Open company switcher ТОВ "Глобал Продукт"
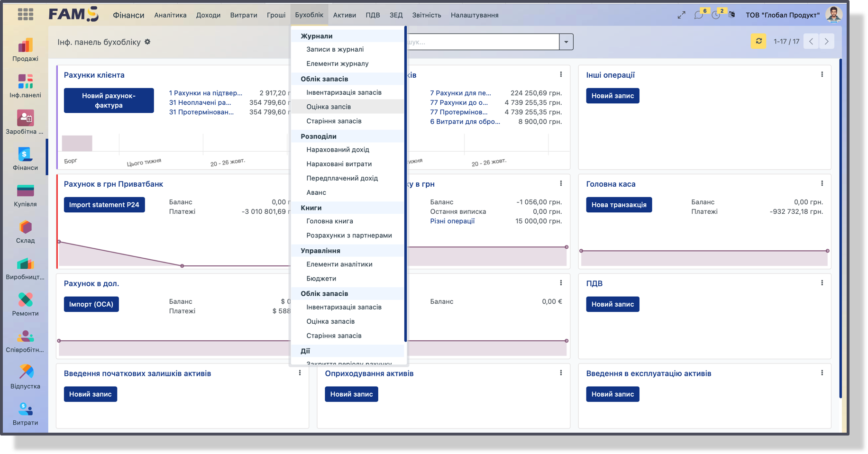The image size is (868, 454). tap(782, 15)
